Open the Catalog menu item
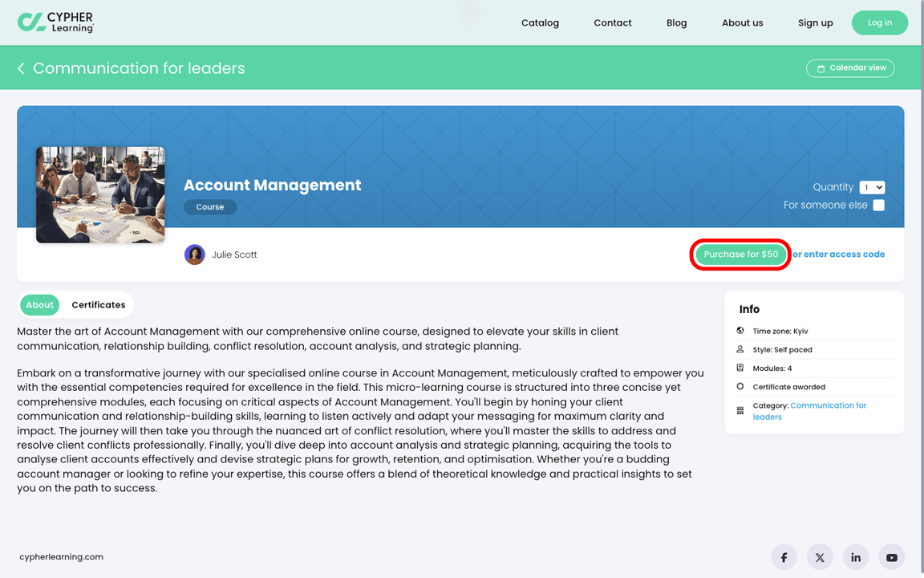The image size is (924, 578). tap(540, 23)
